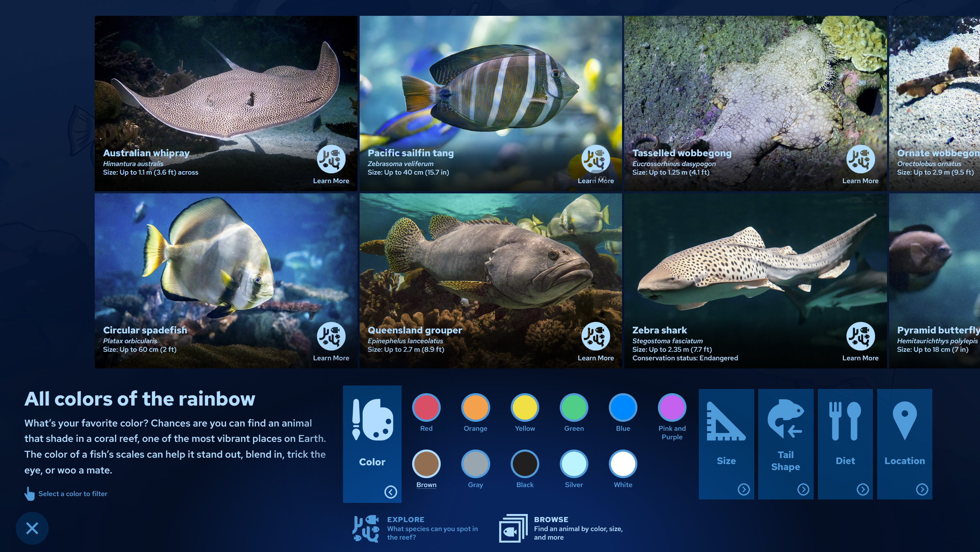980x552 pixels.
Task: Expand the Location filter arrow
Action: point(922,489)
